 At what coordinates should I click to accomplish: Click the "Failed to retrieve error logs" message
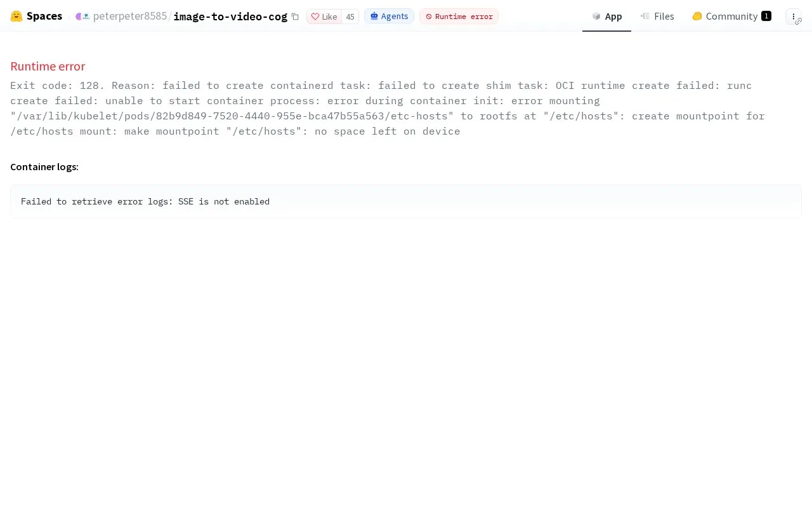[x=145, y=201]
